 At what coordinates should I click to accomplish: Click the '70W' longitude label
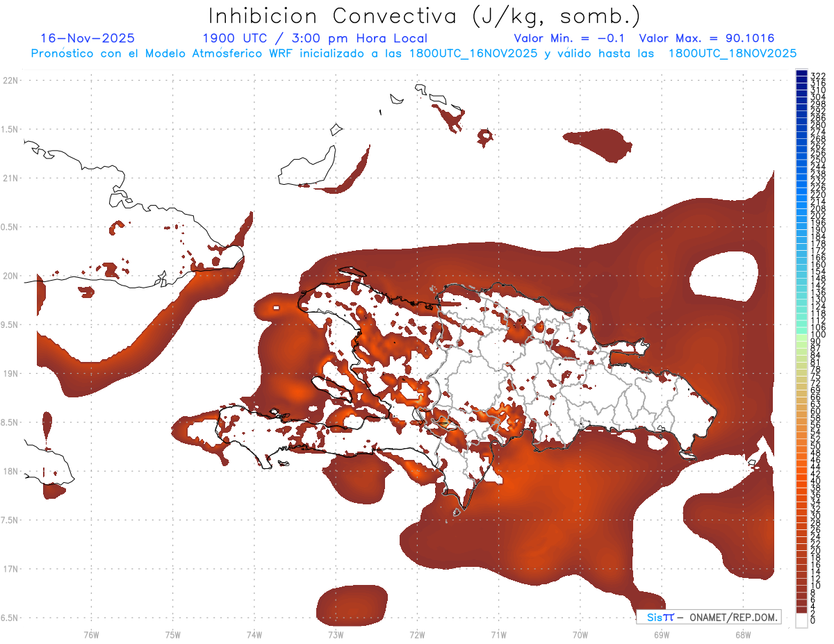coord(580,634)
